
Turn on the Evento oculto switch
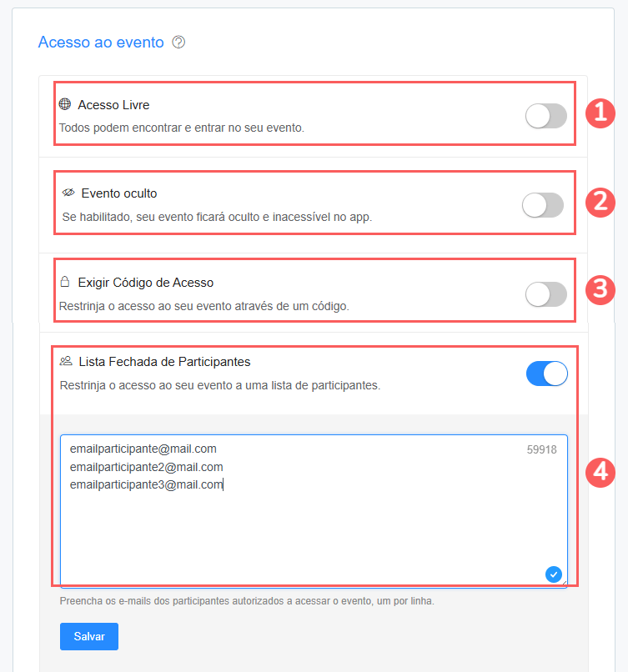[542, 204]
